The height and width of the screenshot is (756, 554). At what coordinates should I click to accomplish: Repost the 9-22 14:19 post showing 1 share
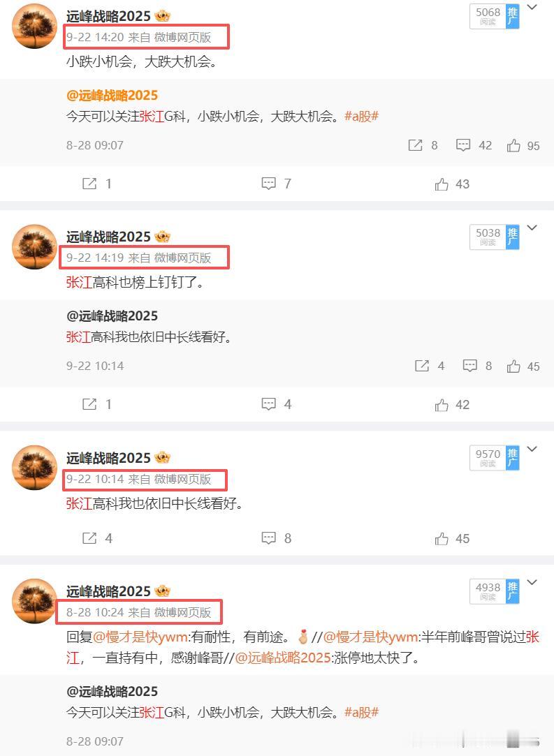coord(96,404)
